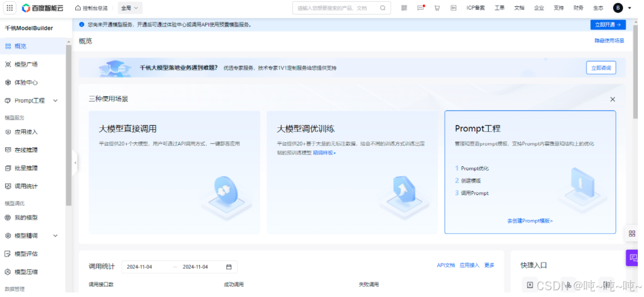This screenshot has width=644, height=297.
Task: Open the 财务 menu
Action: tap(578, 8)
